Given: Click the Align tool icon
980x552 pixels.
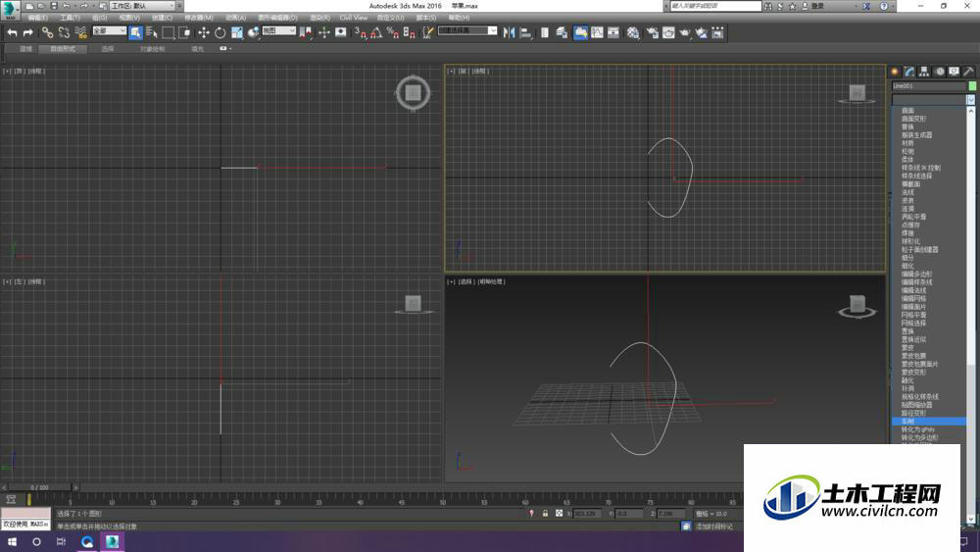Looking at the screenshot, I should point(525,32).
